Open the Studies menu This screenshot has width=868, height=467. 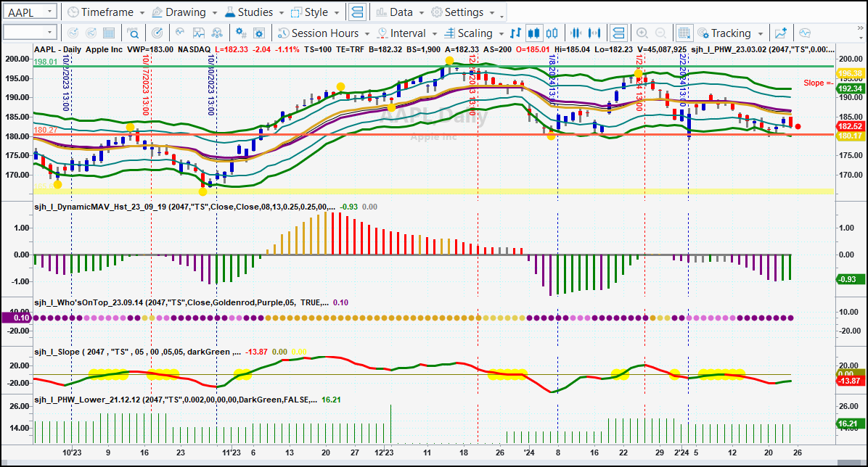[x=255, y=12]
